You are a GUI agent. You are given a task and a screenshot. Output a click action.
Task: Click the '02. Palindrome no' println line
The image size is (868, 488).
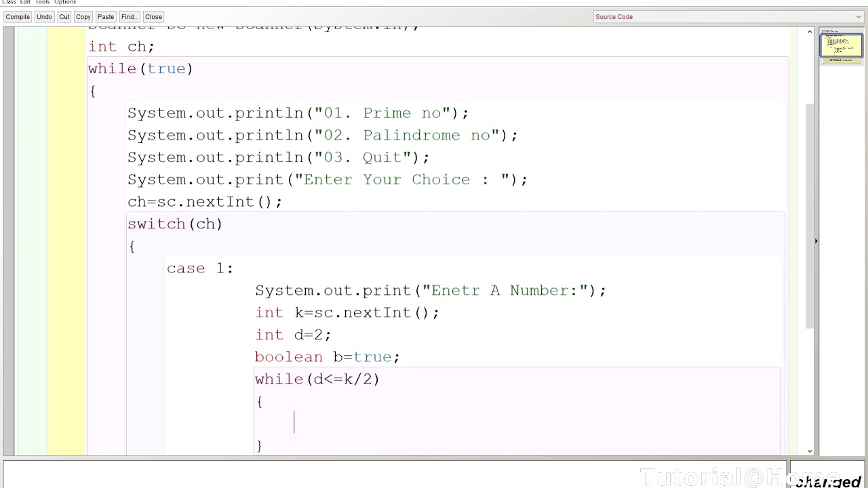coord(323,136)
